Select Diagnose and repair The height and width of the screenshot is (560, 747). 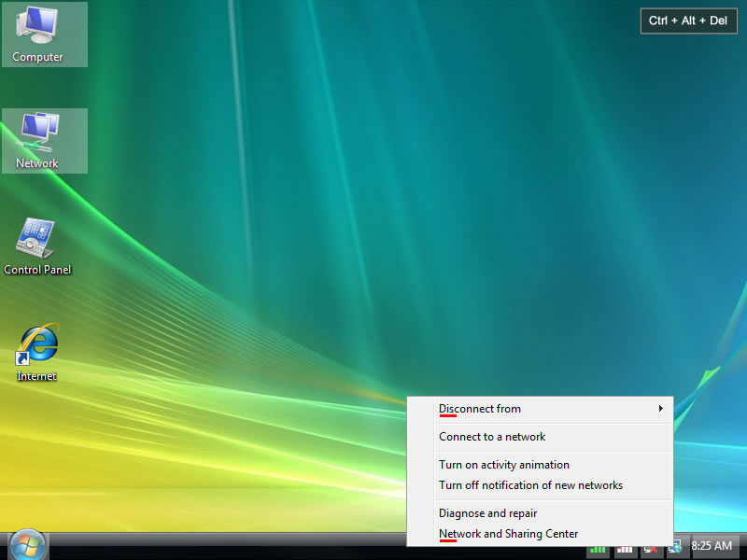488,513
